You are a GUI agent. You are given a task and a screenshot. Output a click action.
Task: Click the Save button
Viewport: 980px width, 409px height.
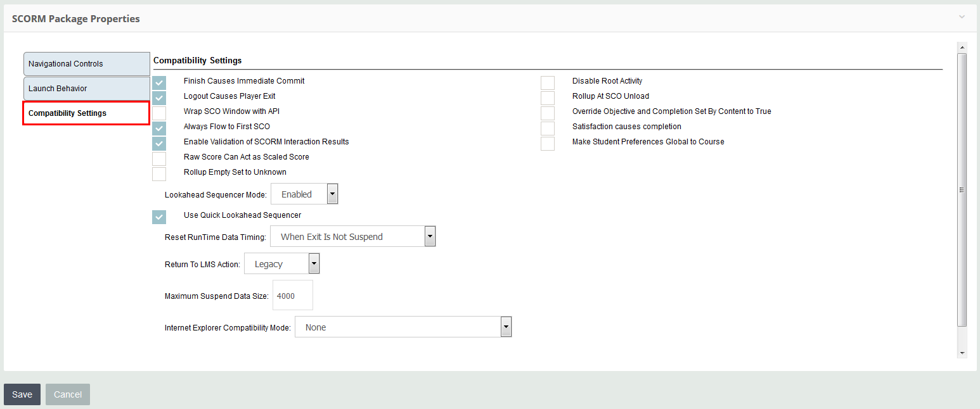click(x=22, y=394)
